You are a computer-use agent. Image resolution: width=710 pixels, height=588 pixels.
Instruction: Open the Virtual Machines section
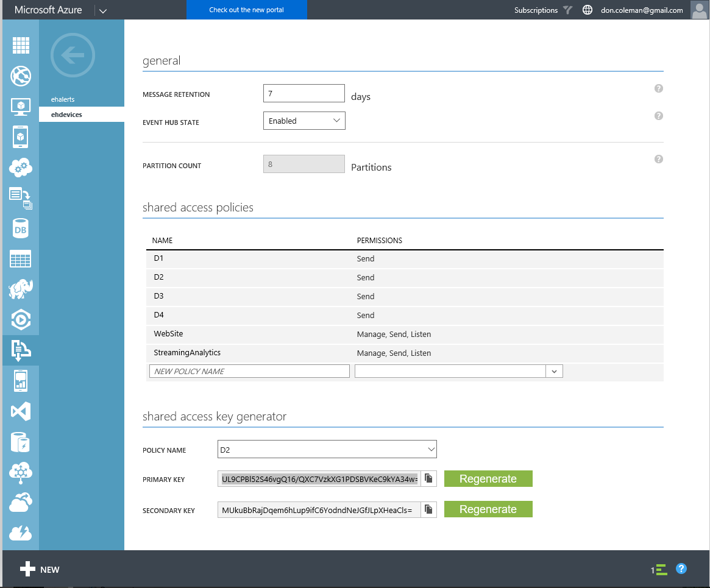pos(21,107)
